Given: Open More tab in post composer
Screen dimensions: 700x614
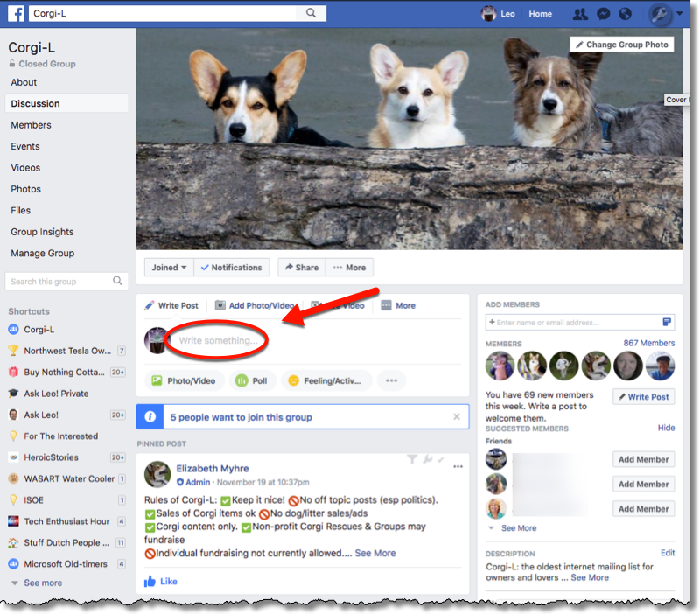Looking at the screenshot, I should [398, 305].
